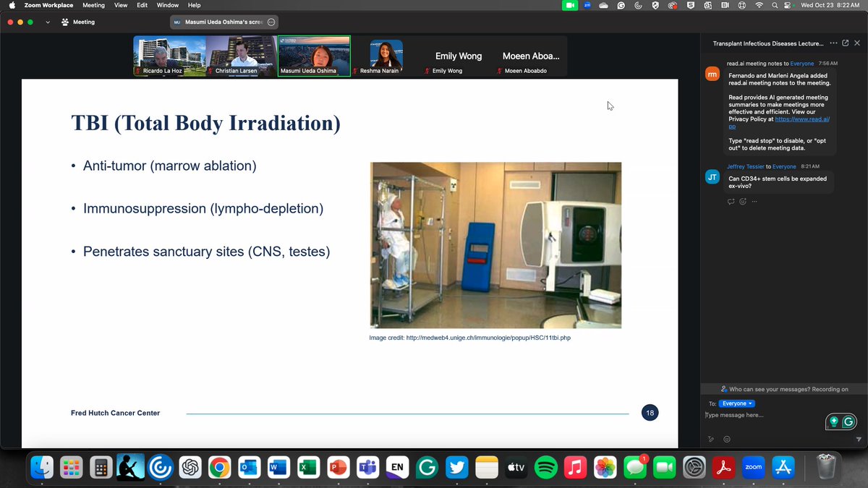This screenshot has width=868, height=488.
Task: Open more actions for Jeffrey Tessier's message
Action: (754, 201)
